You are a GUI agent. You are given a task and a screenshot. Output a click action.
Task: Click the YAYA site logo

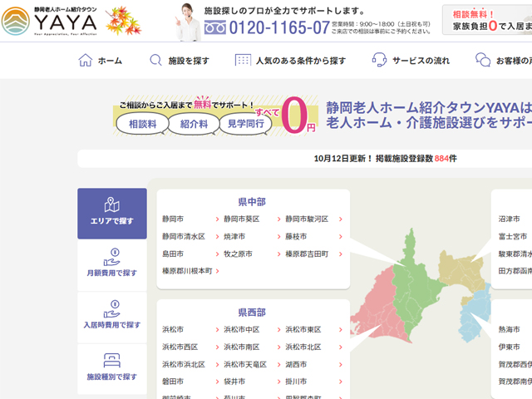pyautogui.click(x=62, y=21)
